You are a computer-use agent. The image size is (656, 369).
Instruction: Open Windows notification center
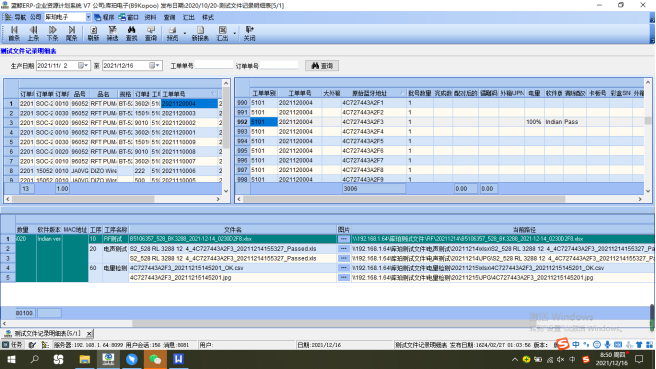pos(639,359)
